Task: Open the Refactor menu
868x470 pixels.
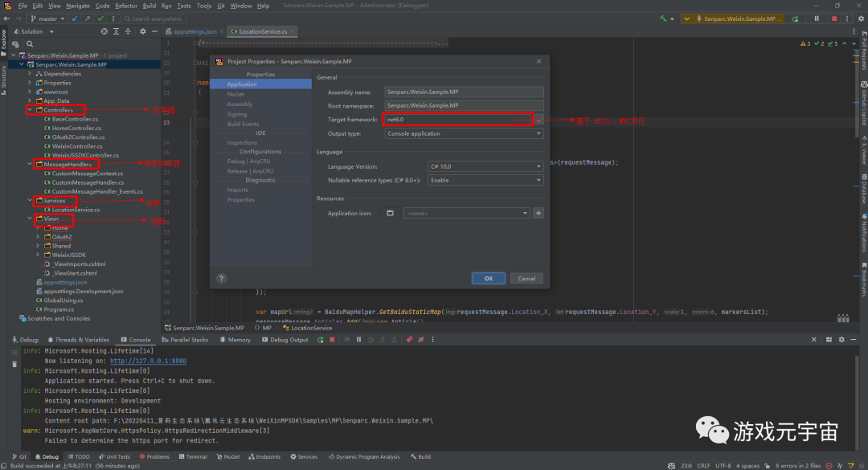Action: coord(125,6)
